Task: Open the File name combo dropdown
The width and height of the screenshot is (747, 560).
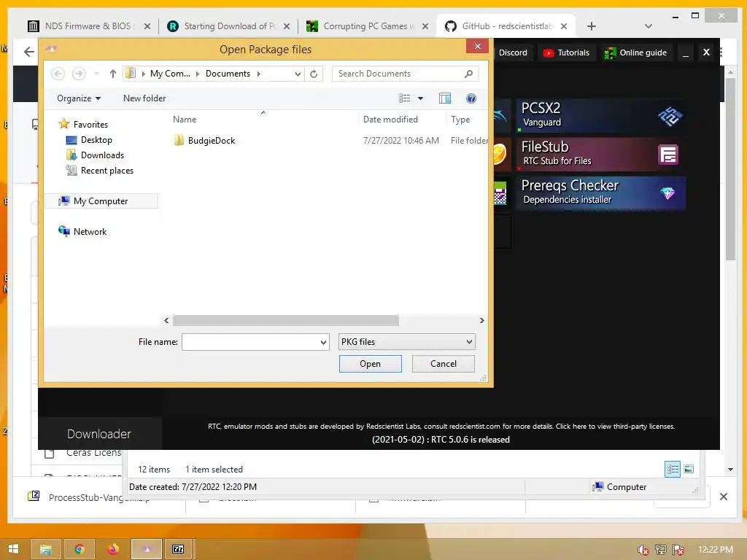Action: [323, 342]
